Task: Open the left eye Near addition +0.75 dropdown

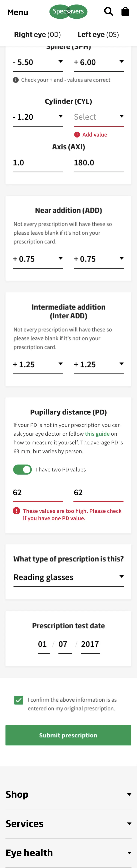Action: coord(99,259)
